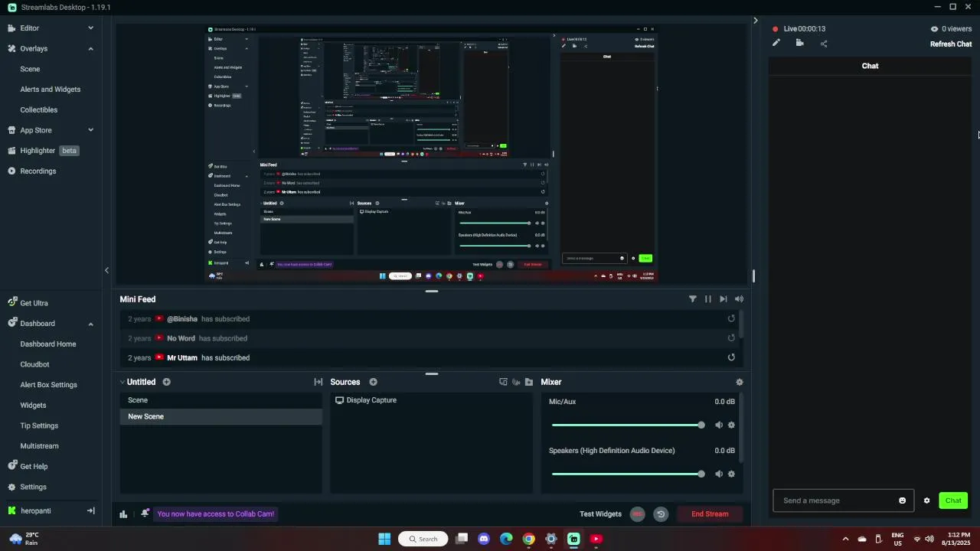Open the Widgets dashboard link
The image size is (980, 551).
pyautogui.click(x=33, y=406)
